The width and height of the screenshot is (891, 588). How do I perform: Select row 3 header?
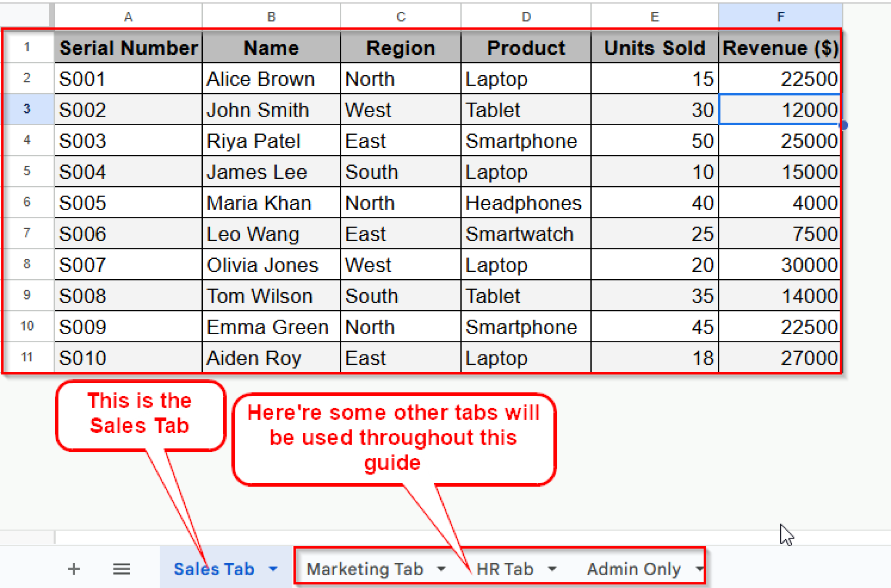point(27,109)
